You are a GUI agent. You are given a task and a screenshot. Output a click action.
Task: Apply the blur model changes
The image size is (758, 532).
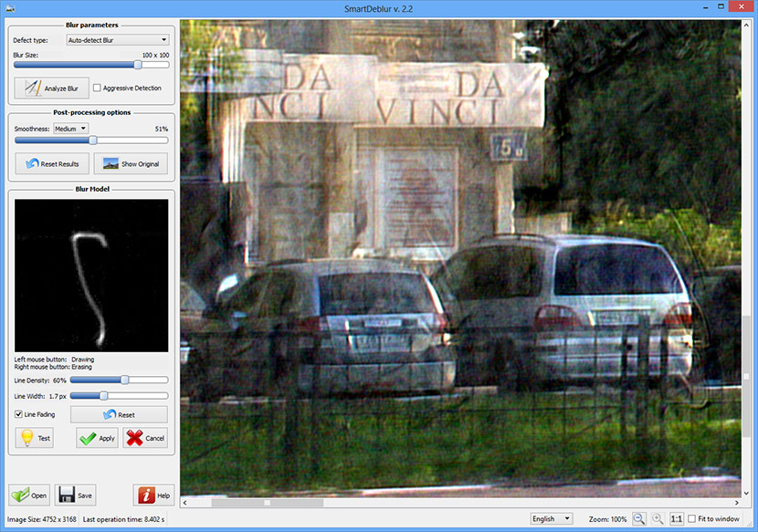tap(97, 438)
